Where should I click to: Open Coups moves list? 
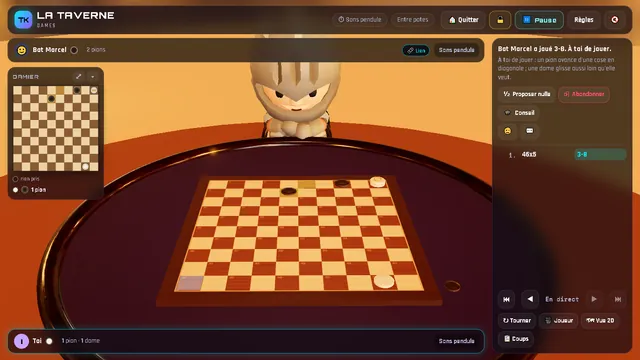(516, 339)
